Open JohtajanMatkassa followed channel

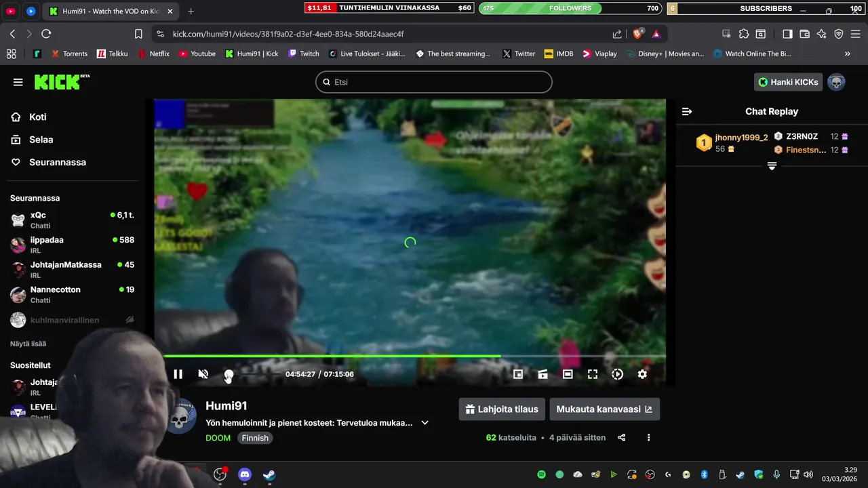point(73,269)
